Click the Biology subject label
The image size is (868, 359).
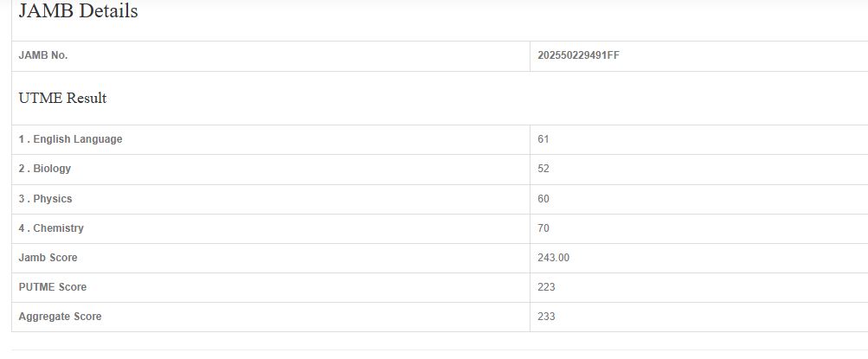click(x=45, y=169)
